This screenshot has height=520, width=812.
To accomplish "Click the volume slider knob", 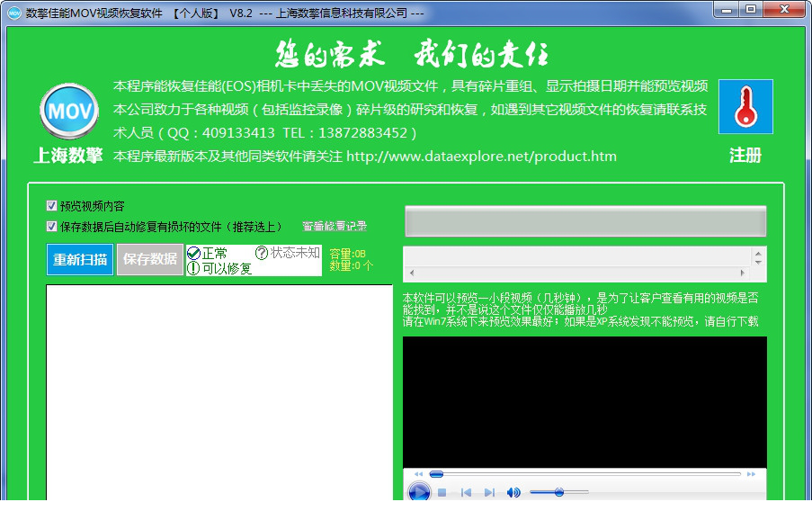I will (559, 492).
